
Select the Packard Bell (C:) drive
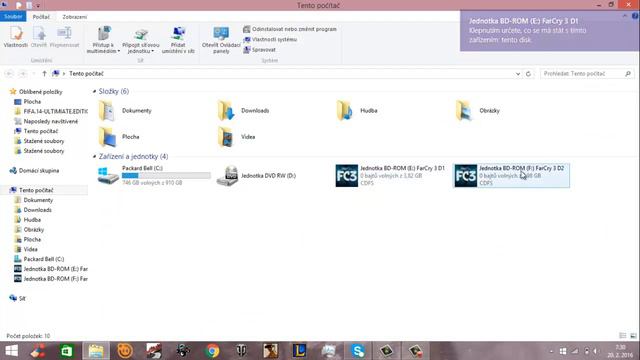(154, 176)
